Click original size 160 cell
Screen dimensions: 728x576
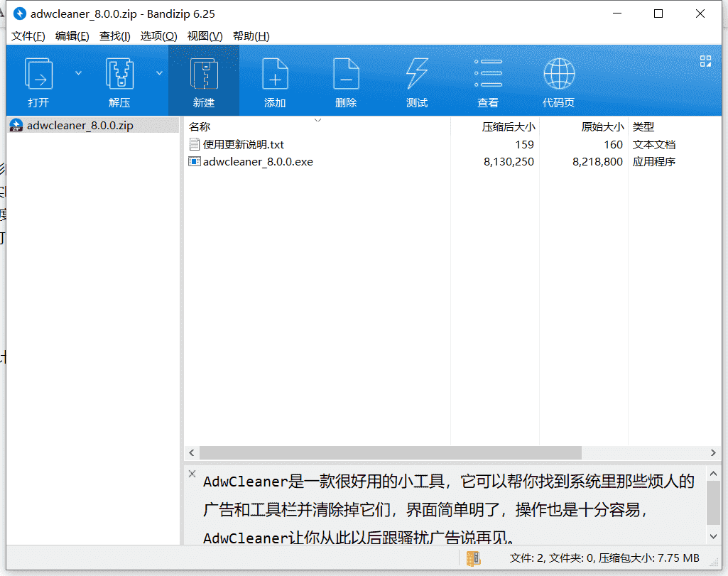(614, 144)
